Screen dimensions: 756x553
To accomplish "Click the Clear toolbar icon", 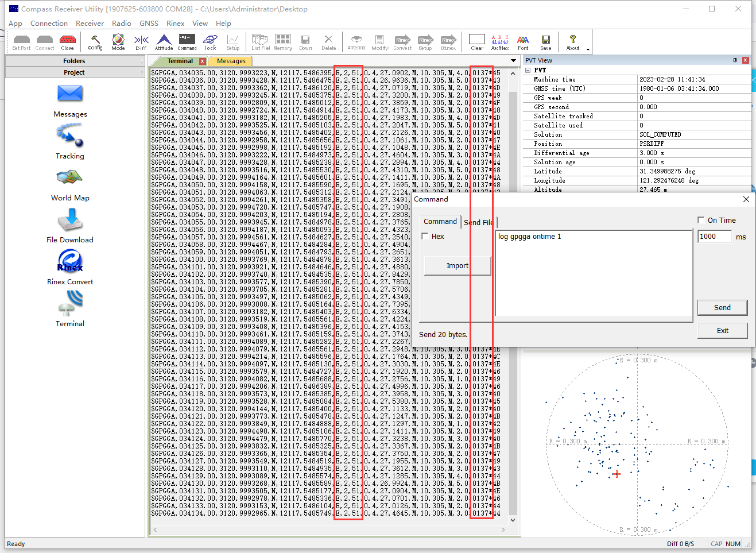I will pos(477,42).
